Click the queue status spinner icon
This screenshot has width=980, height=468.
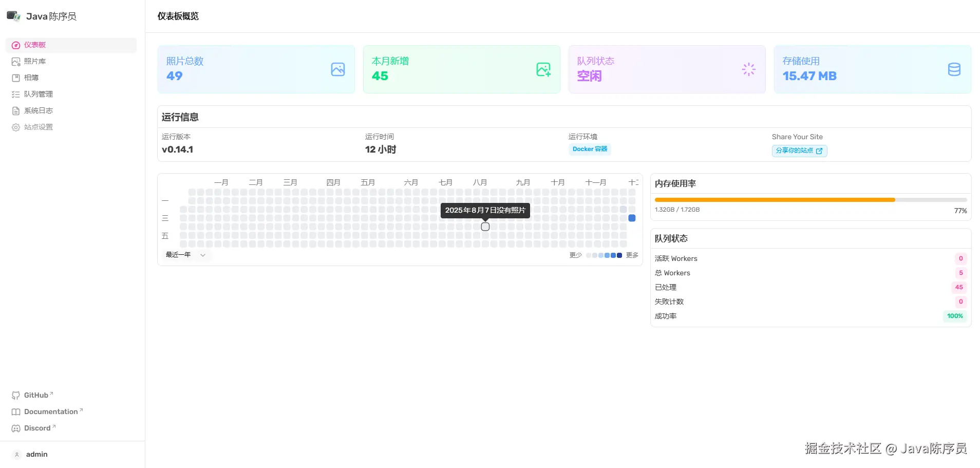(x=748, y=69)
